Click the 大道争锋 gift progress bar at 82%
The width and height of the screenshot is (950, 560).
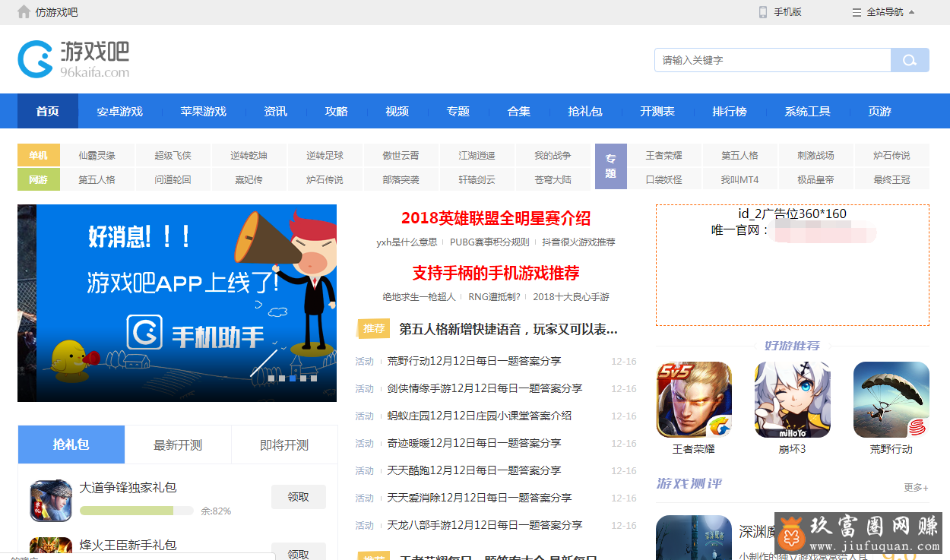point(137,511)
